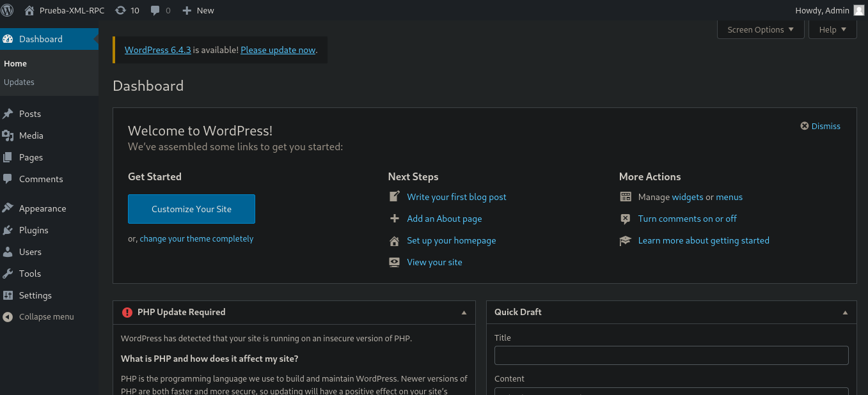Image resolution: width=868 pixels, height=395 pixels.
Task: Collapse the Quick Draft widget
Action: (x=845, y=313)
